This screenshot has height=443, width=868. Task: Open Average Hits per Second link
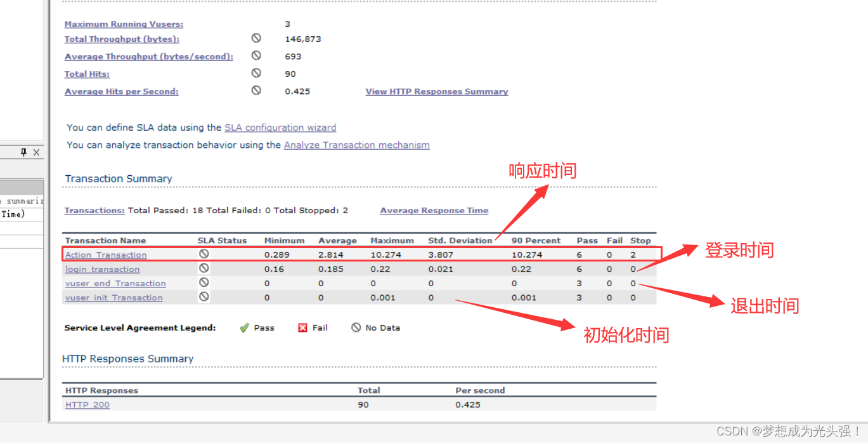click(122, 91)
